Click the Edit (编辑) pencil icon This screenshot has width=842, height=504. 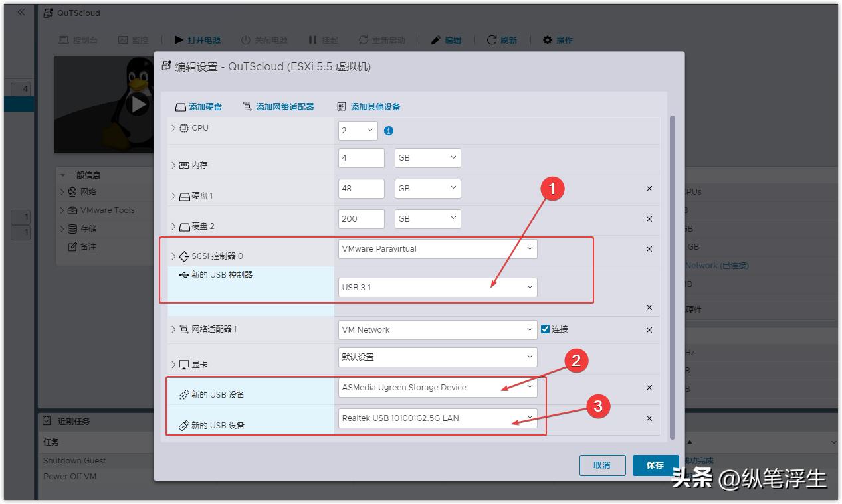(435, 40)
